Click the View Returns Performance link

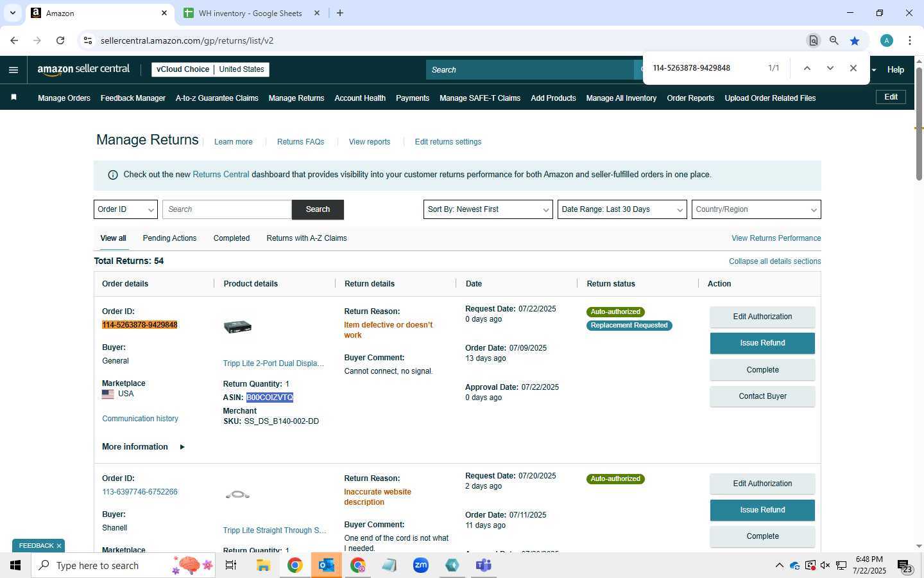pos(776,238)
